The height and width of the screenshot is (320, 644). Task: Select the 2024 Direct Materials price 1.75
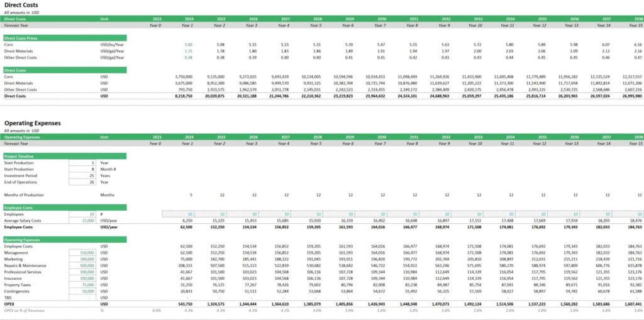(x=189, y=51)
